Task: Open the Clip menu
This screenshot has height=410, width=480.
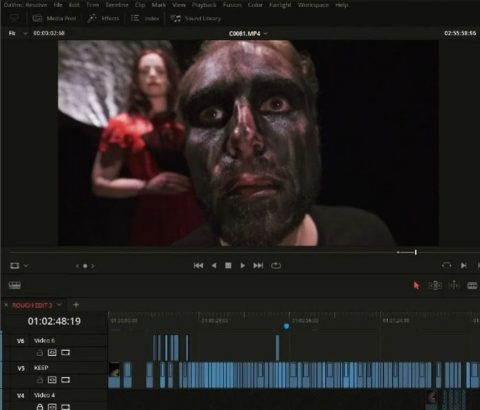Action: [140, 5]
